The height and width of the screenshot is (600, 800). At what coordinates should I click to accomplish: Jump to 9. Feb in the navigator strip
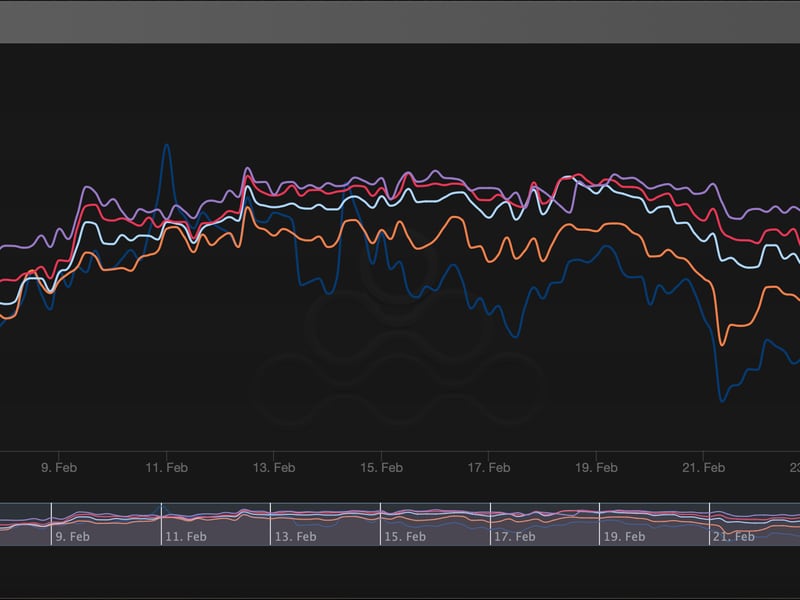tap(75, 536)
